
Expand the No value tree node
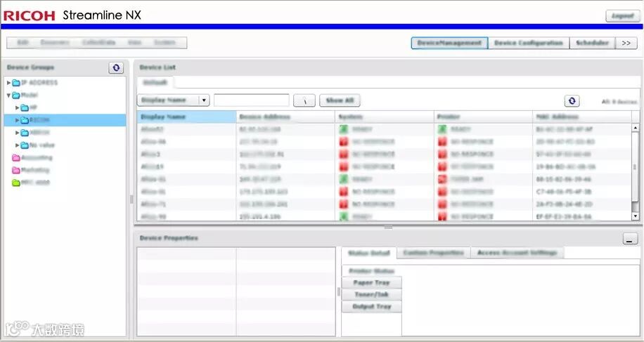tap(18, 145)
